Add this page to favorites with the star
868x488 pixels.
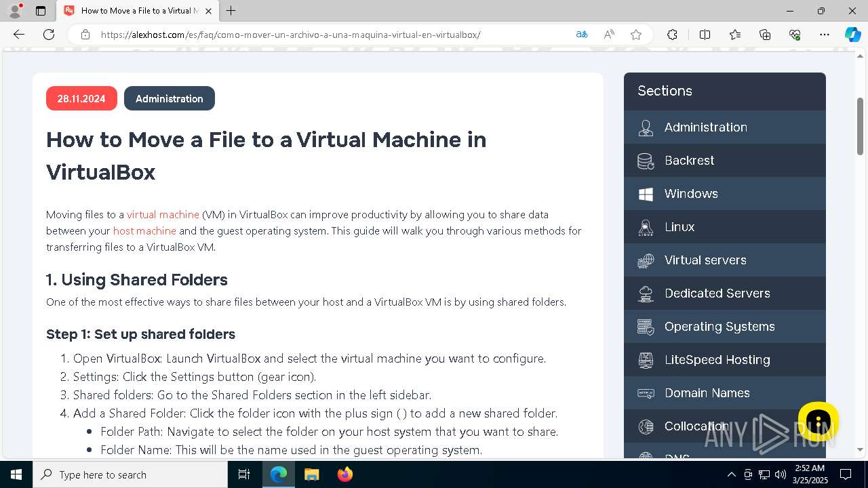(x=636, y=35)
